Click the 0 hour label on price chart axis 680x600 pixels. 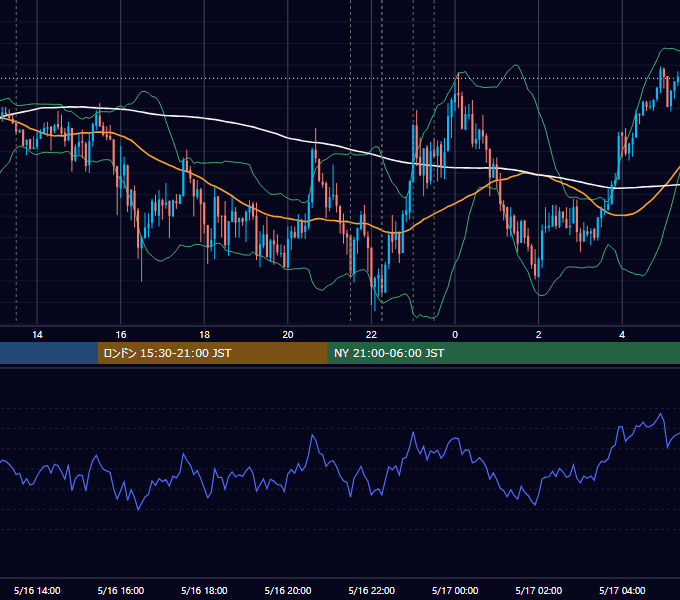coord(455,335)
